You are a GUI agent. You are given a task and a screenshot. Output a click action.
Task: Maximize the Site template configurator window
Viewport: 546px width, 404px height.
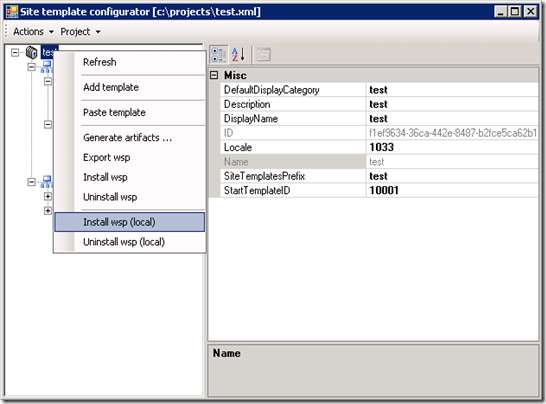click(x=515, y=12)
